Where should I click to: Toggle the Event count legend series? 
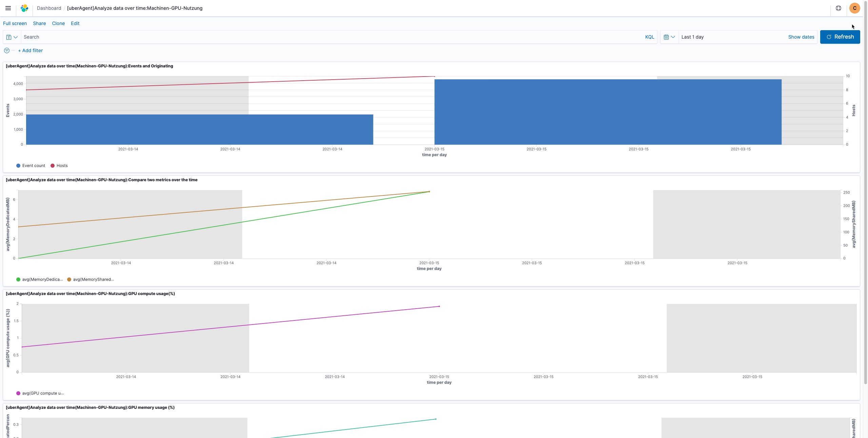pyautogui.click(x=33, y=166)
